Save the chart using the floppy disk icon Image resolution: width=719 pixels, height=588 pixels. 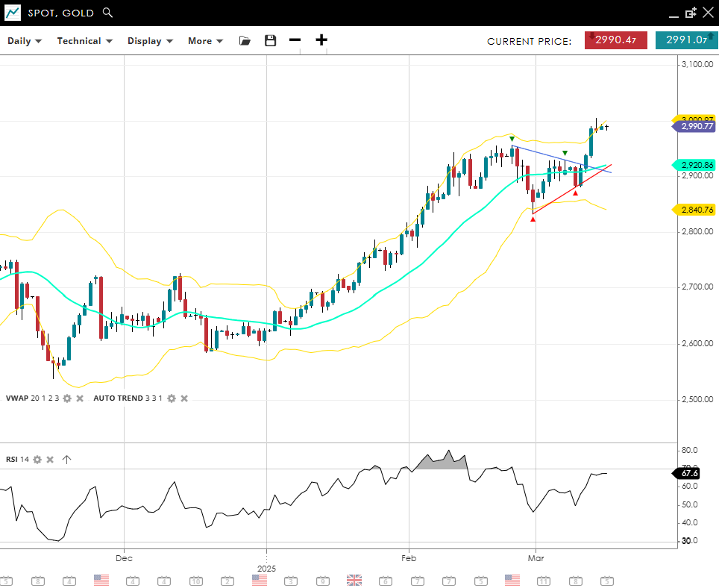270,41
